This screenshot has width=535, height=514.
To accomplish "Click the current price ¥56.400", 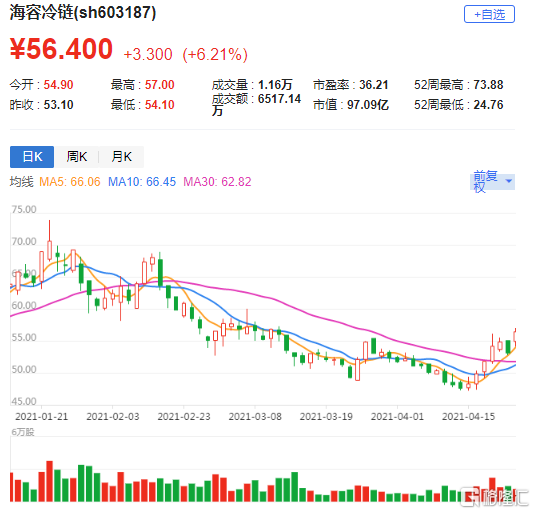I will (61, 49).
